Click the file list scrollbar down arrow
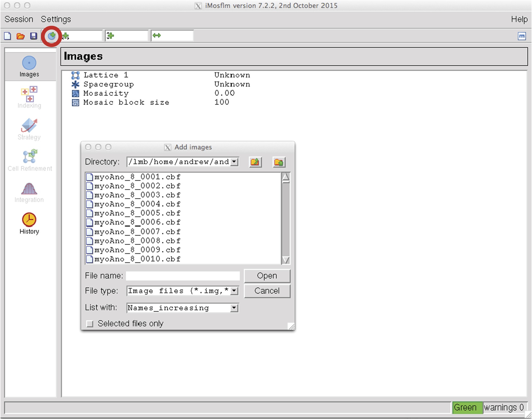532x419 pixels. (x=286, y=260)
